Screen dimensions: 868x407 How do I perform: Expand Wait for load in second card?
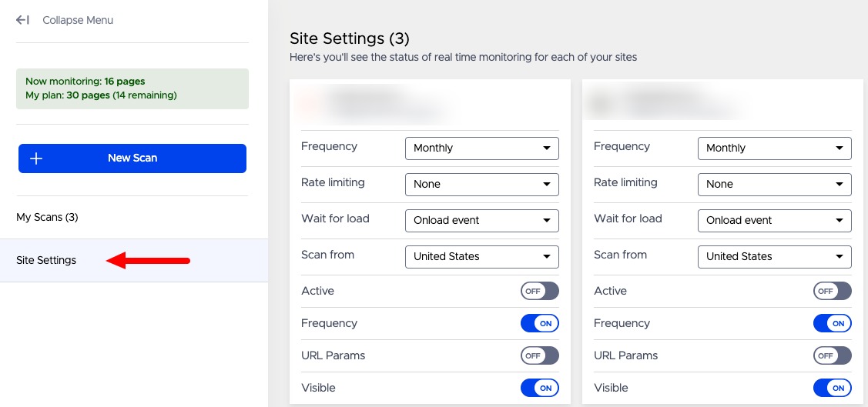(774, 220)
